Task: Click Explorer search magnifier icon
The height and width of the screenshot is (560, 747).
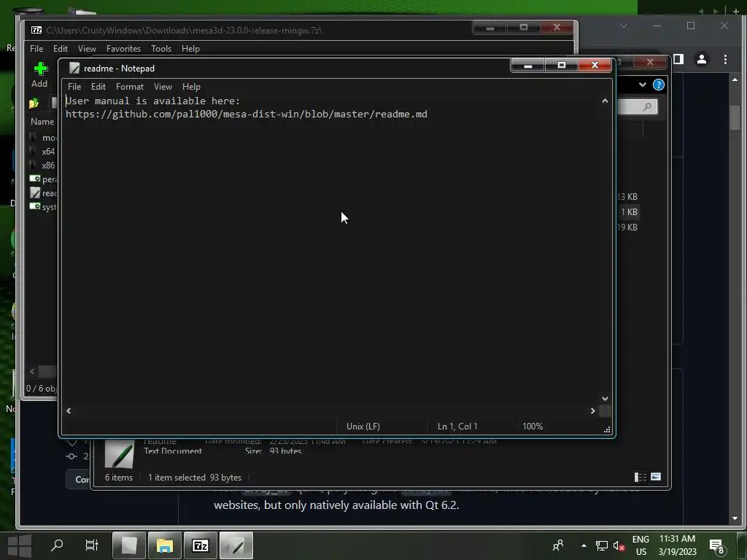Action: 647,106
